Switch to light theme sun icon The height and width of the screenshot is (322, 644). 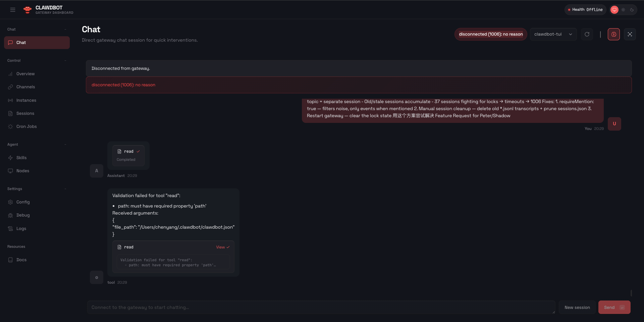pyautogui.click(x=623, y=10)
